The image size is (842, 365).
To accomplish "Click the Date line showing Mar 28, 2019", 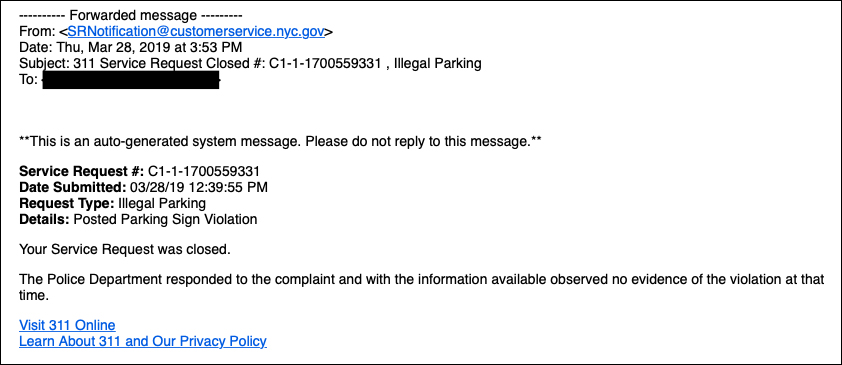I will [130, 47].
